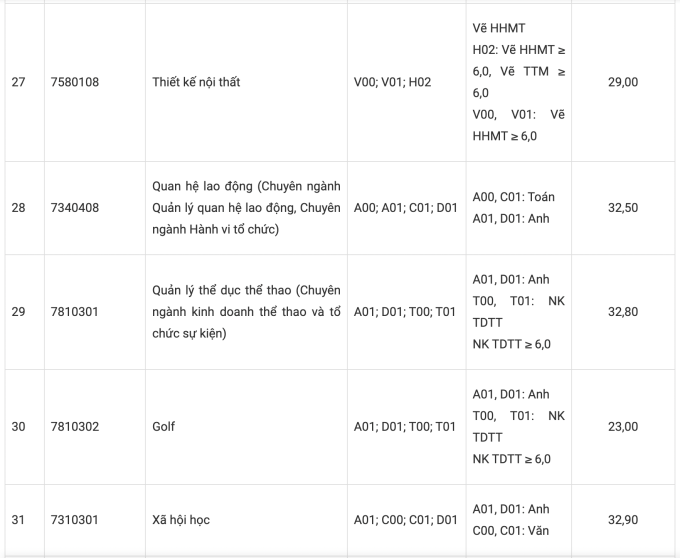
Task: Click the score 32,90
Action: point(622,520)
